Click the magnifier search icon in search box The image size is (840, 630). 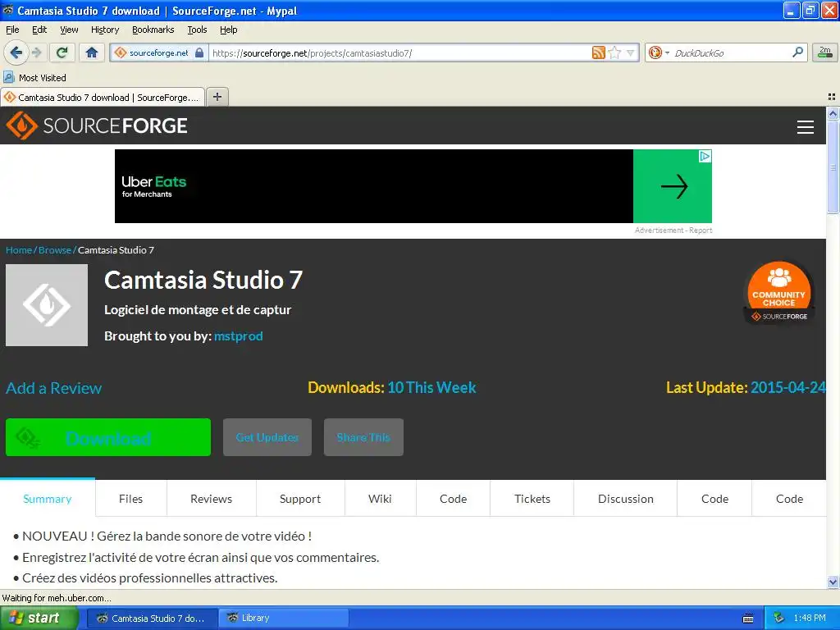797,52
